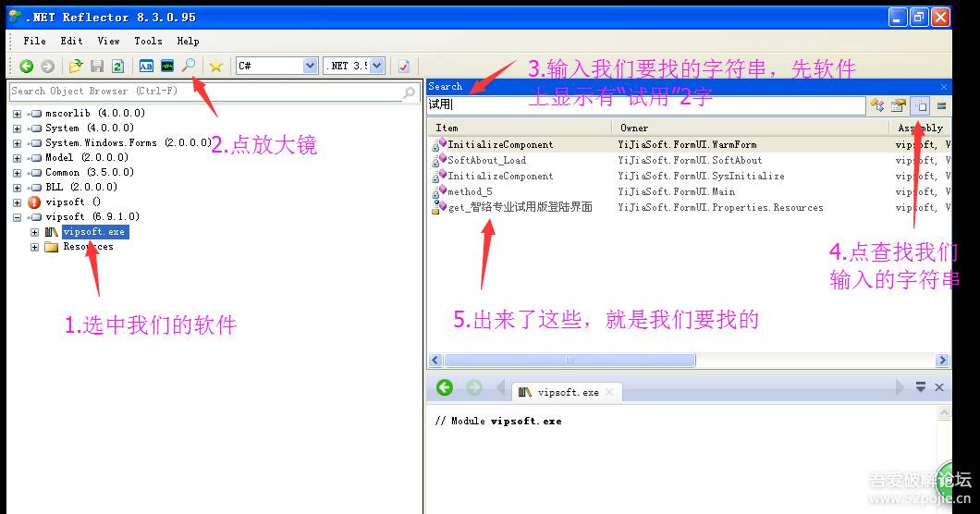The image size is (980, 514).
Task: Click the options checklist toolbar icon
Action: 404,66
